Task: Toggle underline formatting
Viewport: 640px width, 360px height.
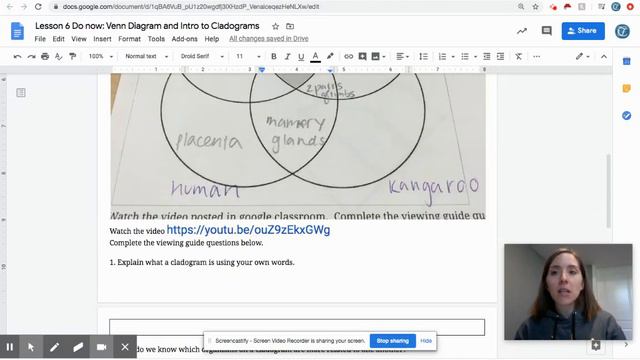Action: 301,57
